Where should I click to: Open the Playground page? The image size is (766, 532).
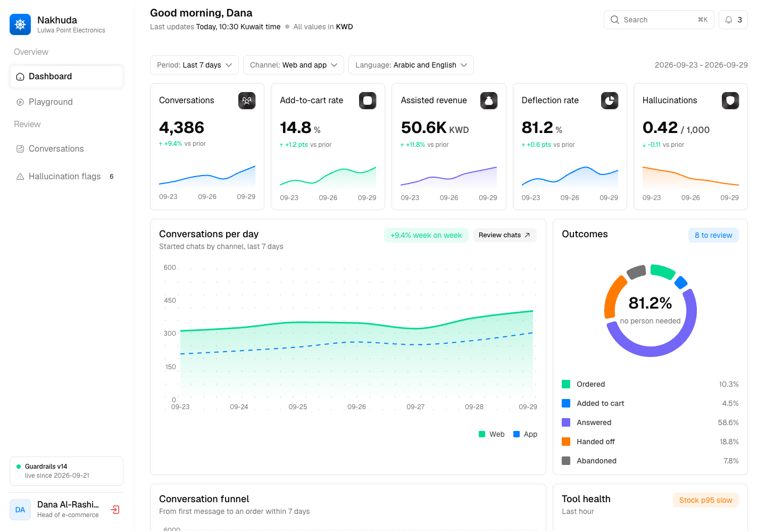[66, 102]
